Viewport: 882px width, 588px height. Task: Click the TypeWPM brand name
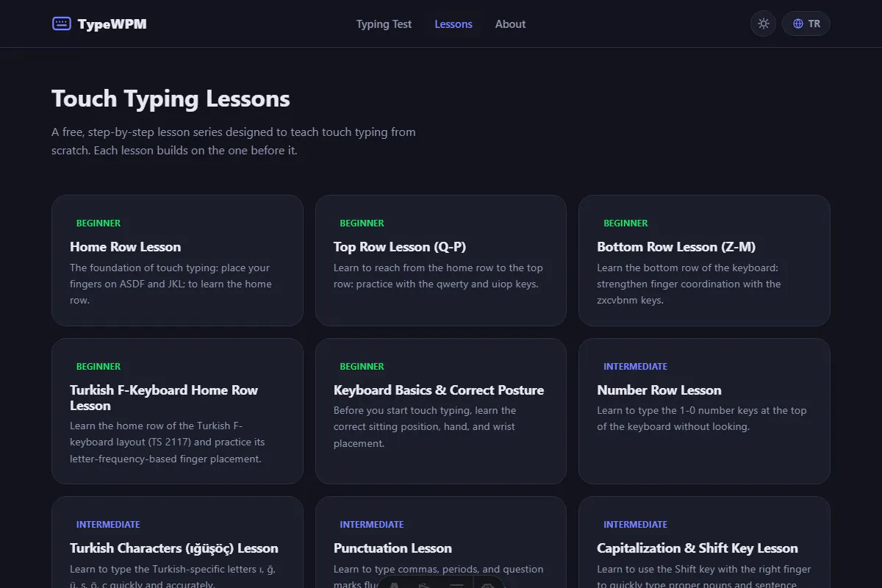[x=112, y=24]
